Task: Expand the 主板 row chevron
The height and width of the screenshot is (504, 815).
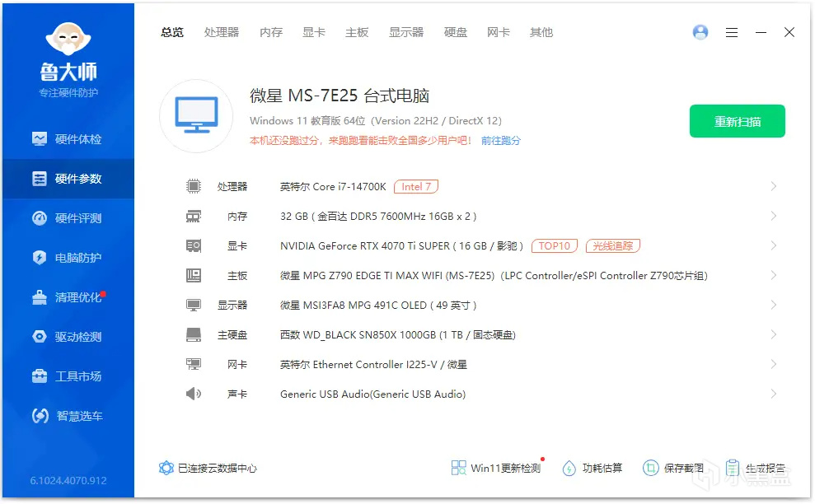Action: pyautogui.click(x=774, y=275)
